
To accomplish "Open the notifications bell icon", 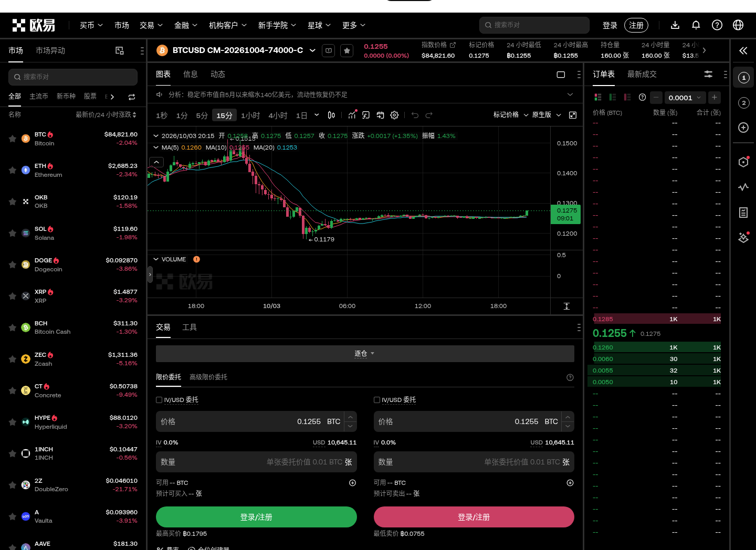I will [x=696, y=25].
